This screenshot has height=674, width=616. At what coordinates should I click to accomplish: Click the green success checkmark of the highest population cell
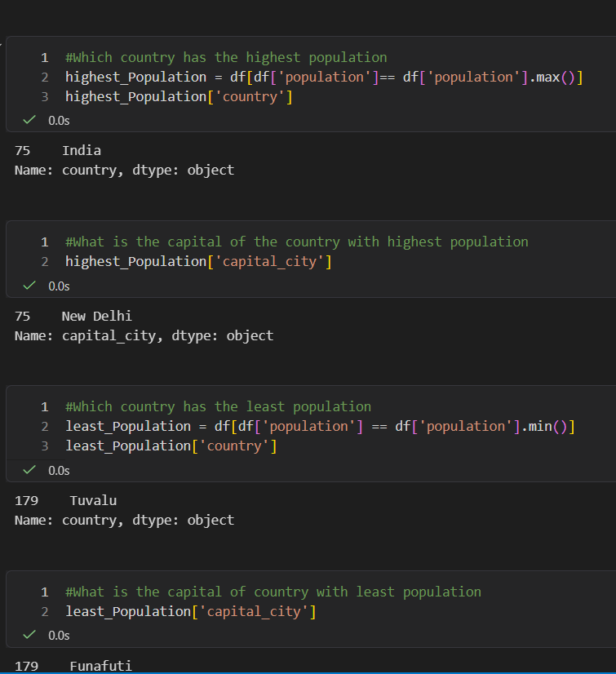click(29, 120)
